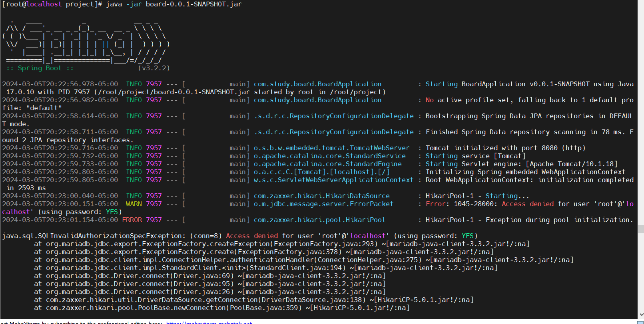Click 'o.apache.catalina.core.StandardService' logger name
The width and height of the screenshot is (644, 324).
(x=330, y=156)
